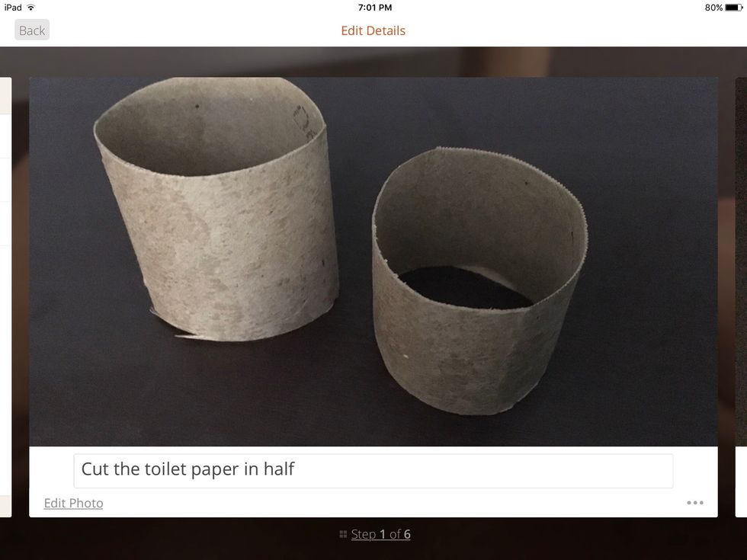
Task: Tap the 7:01 PM clock
Action: coord(375,8)
